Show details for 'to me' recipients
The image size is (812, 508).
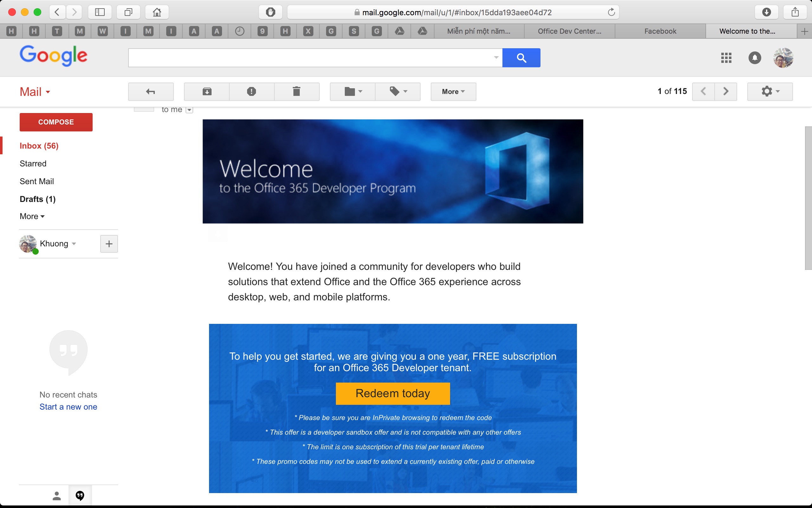(x=189, y=110)
